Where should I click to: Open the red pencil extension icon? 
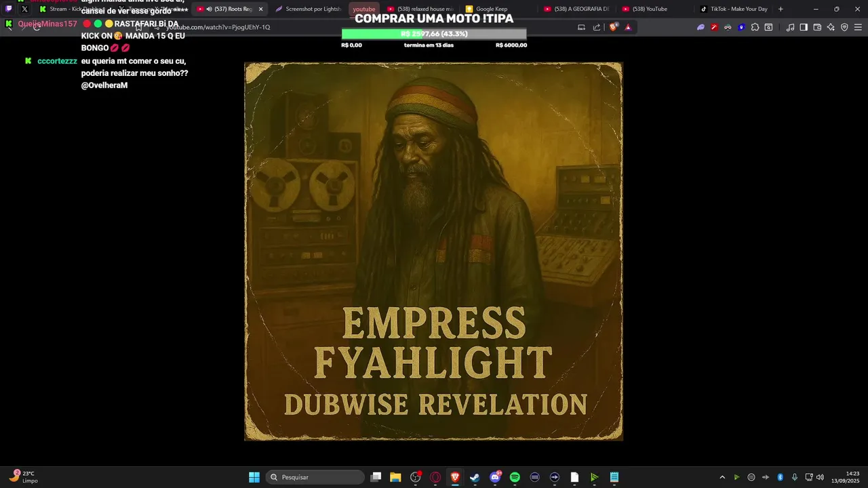tap(714, 27)
